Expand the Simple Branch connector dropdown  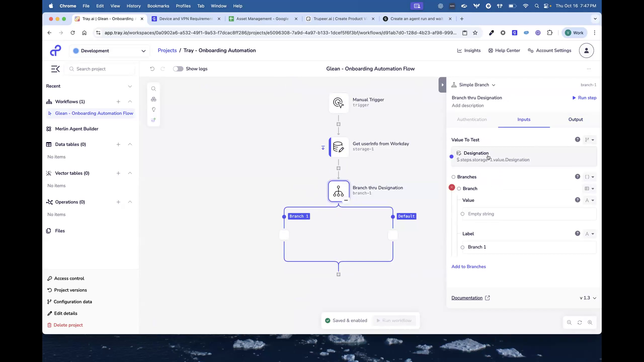(x=494, y=85)
